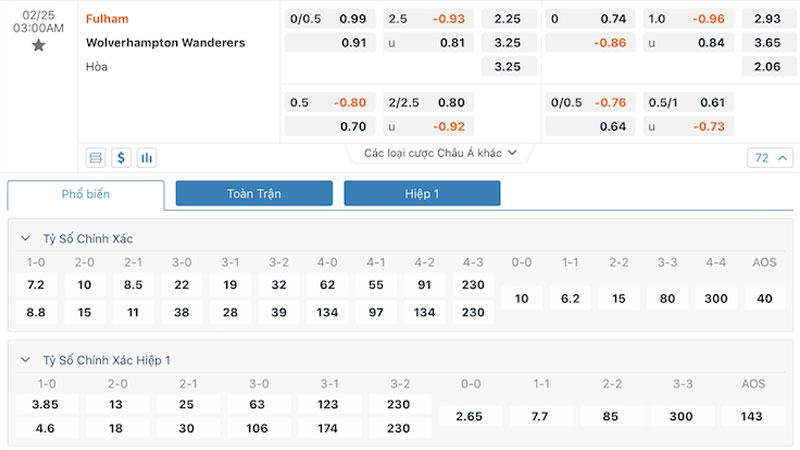
Task: Click the dollar sign icon
Action: pos(121,158)
